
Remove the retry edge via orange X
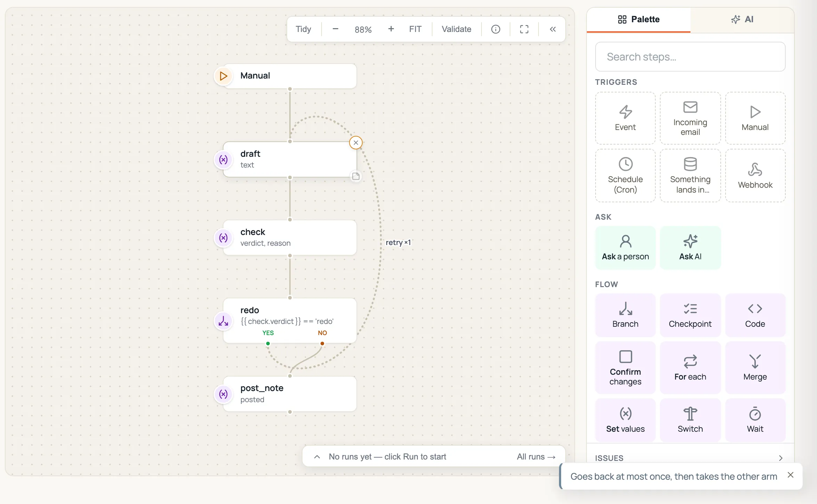click(356, 143)
